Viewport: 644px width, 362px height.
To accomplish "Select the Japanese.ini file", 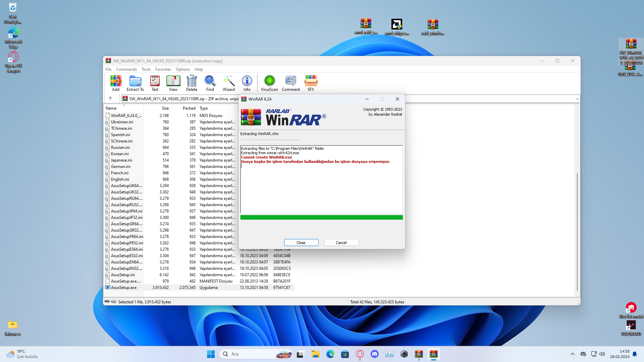I will (x=121, y=160).
